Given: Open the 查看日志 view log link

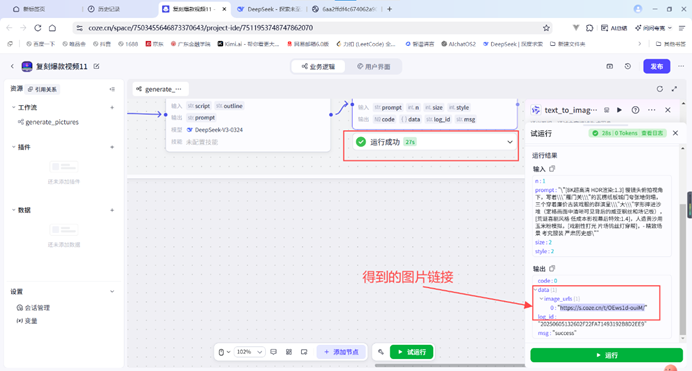Looking at the screenshot, I should [653, 133].
